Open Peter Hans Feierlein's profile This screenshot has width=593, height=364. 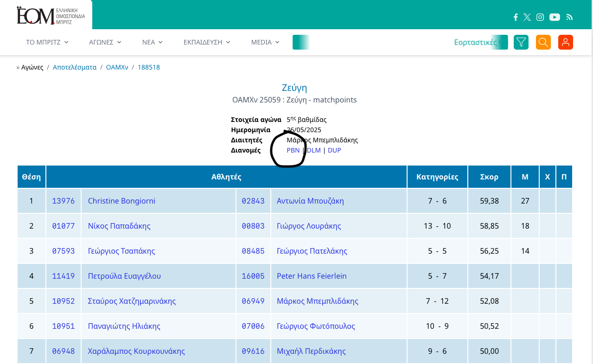pos(312,276)
